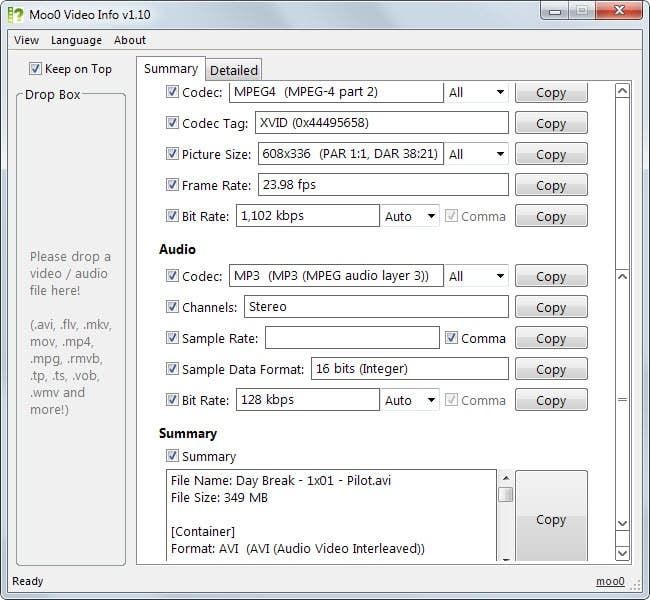Uncheck the Summary section checkbox
The height and width of the screenshot is (600, 650).
172,456
